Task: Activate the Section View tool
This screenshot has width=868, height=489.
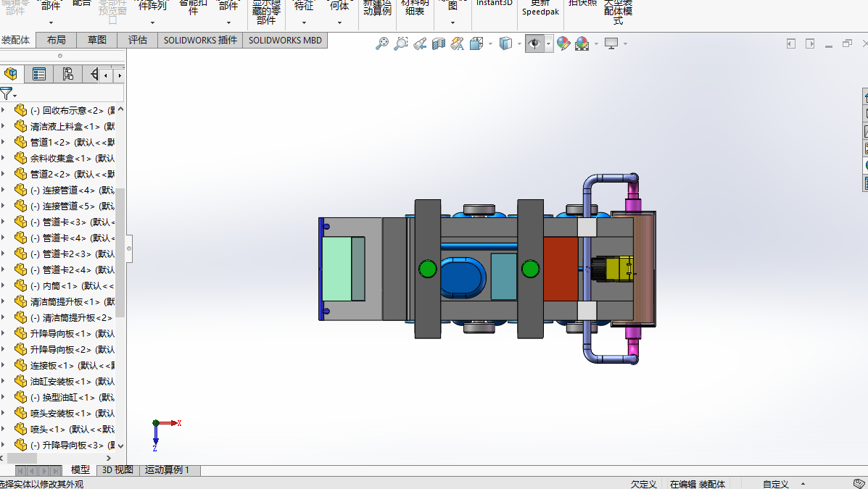Action: click(439, 44)
